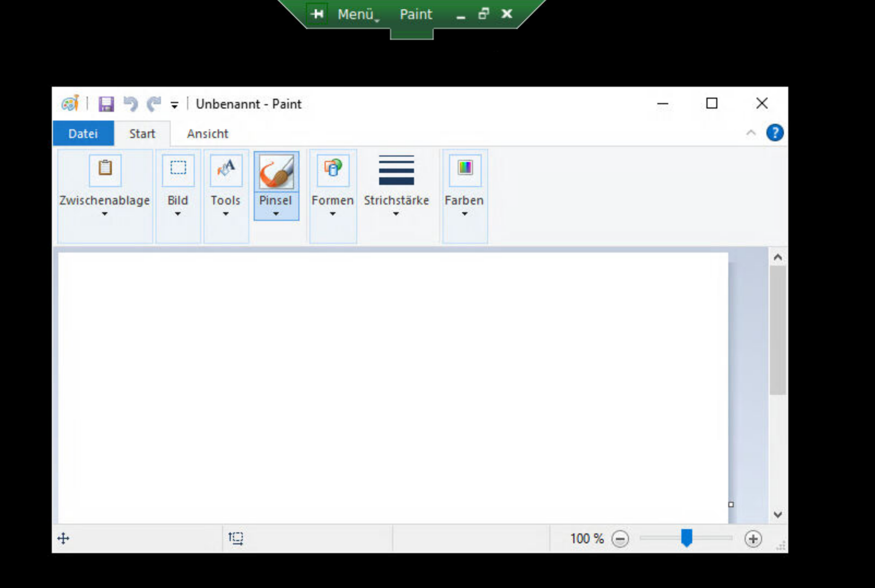
Task: Open the Datei file menu
Action: (x=83, y=134)
